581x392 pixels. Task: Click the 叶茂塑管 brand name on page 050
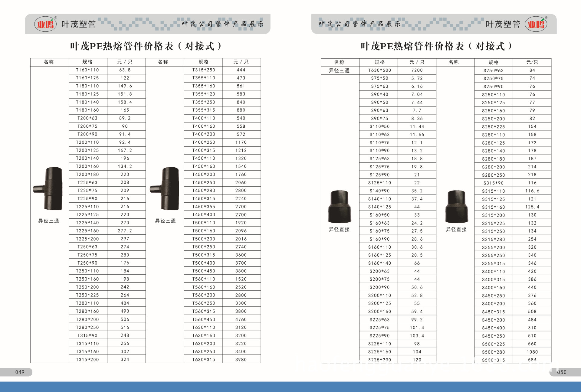503,24
